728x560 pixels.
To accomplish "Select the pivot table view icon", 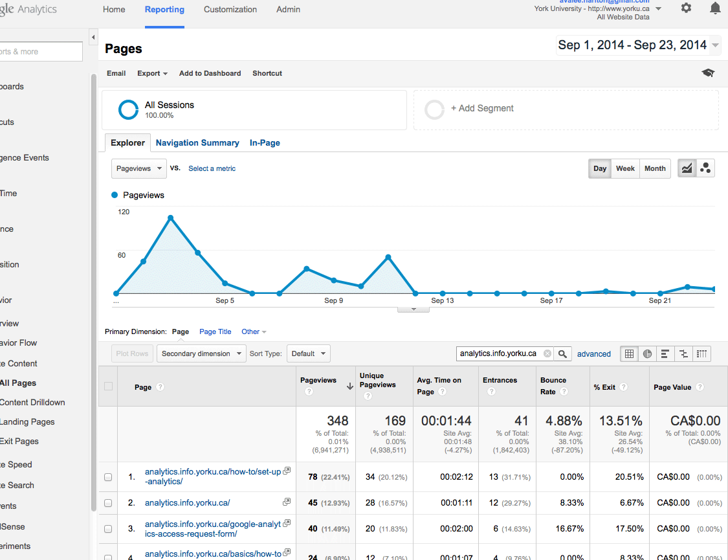I will [701, 354].
